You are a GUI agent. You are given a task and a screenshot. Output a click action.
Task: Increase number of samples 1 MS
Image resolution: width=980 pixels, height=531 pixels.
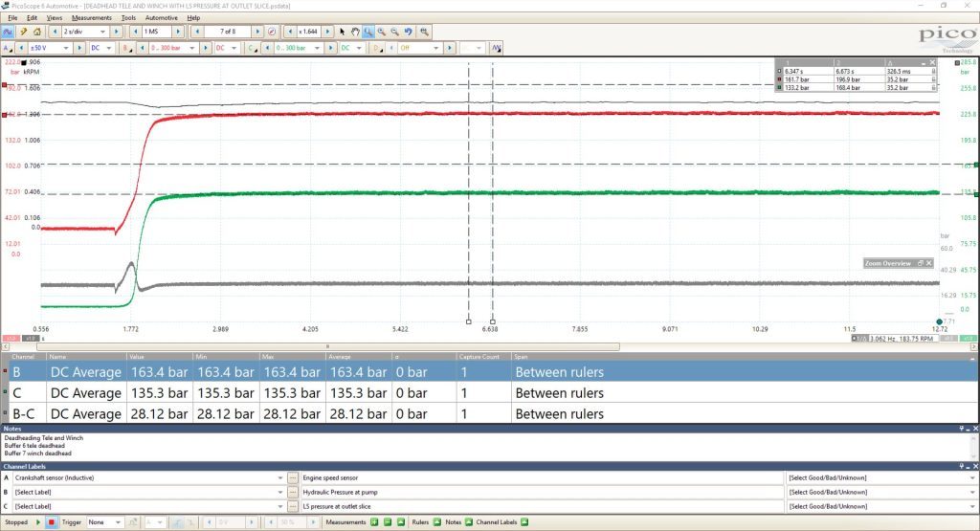[x=177, y=32]
